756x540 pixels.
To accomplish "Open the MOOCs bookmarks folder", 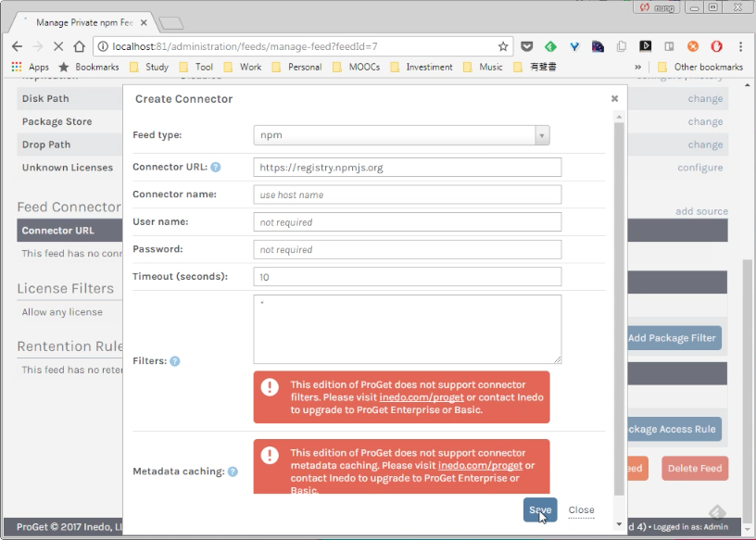I will [357, 67].
